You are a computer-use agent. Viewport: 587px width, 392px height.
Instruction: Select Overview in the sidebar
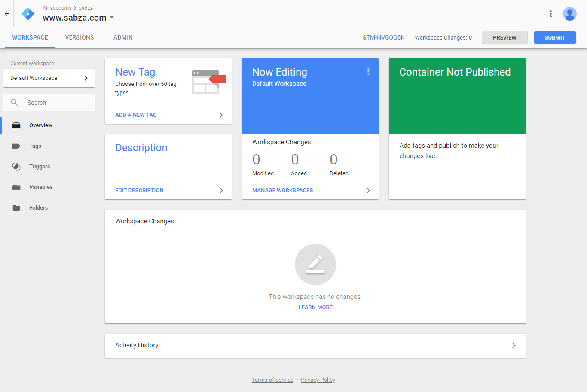point(41,125)
